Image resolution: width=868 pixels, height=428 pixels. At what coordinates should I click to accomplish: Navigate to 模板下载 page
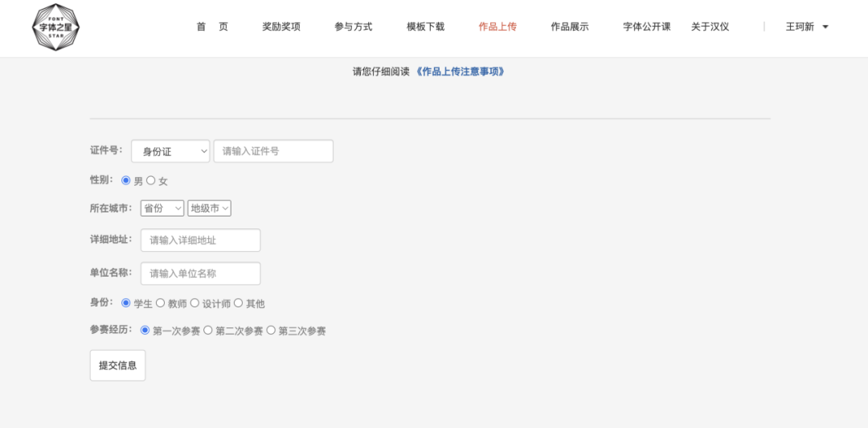pos(425,27)
